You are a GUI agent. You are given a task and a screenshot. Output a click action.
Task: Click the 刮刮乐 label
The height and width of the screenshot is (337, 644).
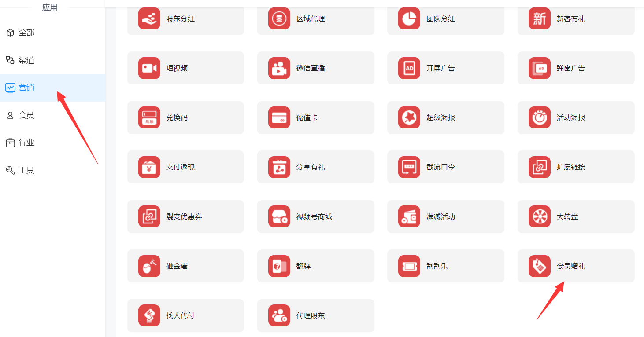point(437,266)
